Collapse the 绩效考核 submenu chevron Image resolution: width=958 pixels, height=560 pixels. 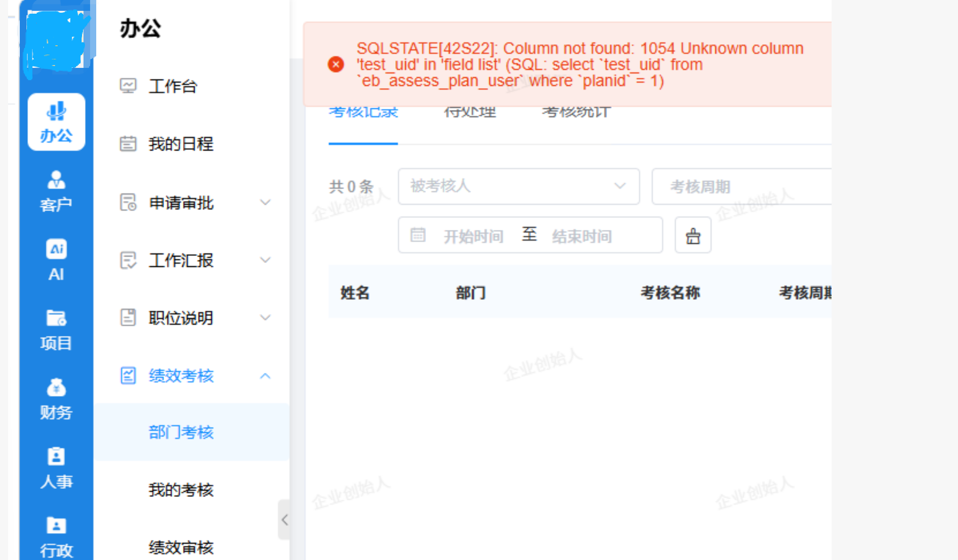(x=266, y=376)
